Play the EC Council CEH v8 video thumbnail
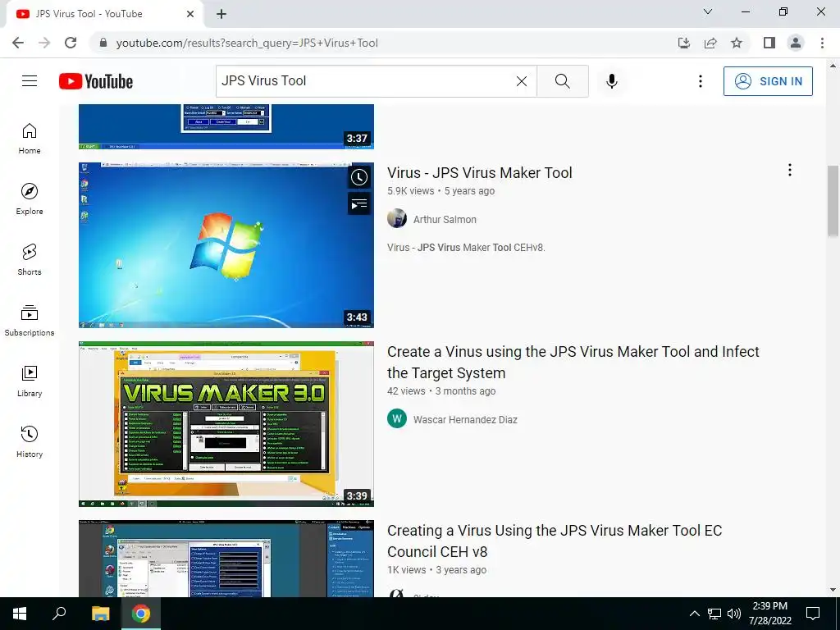Screen dimensions: 840x630 tap(226, 559)
